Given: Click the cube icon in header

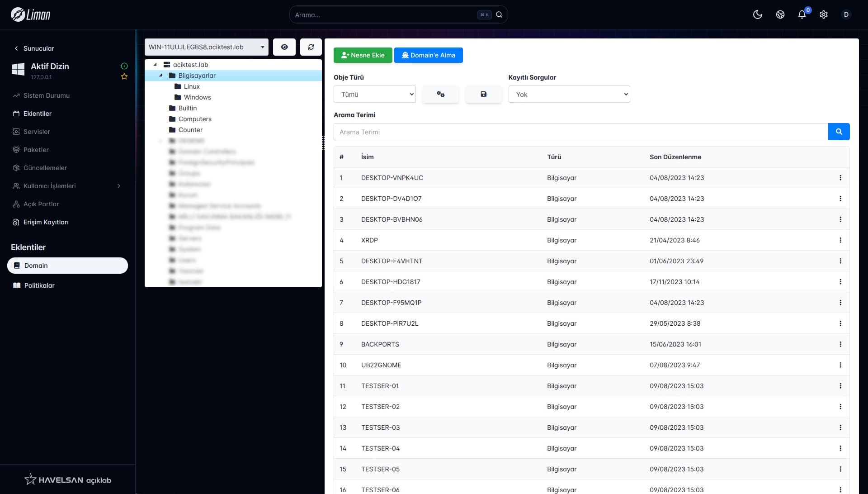Looking at the screenshot, I should (780, 14).
